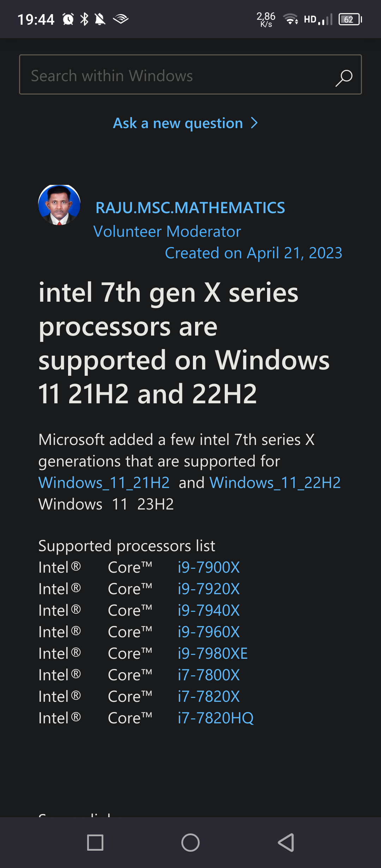Open the Windows_11_22H2 link

(275, 483)
